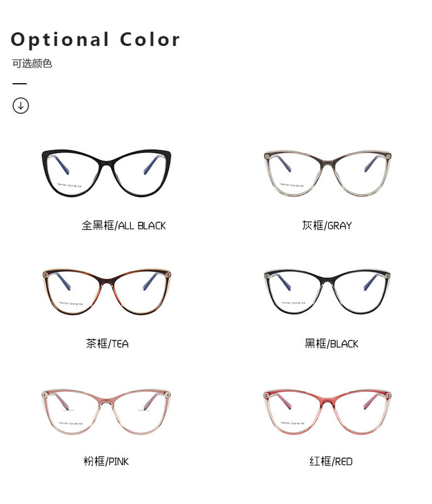Select the Gray frame glasses image
The image size is (432, 504).
(x=327, y=173)
